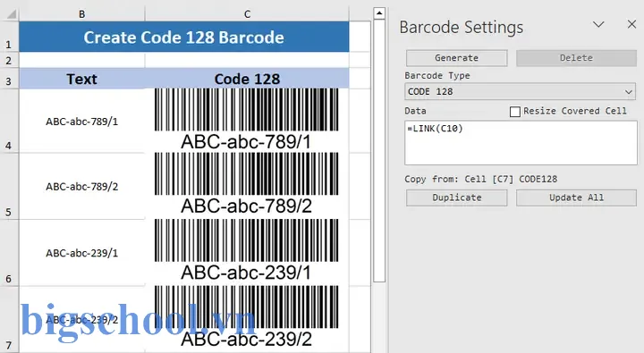
Task: Click the Select All corner triangle
Action: (11, 15)
